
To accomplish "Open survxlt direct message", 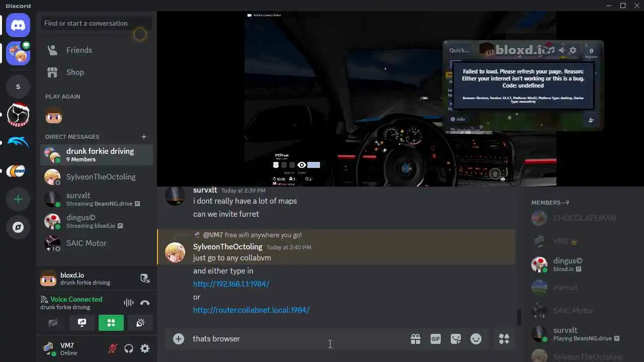I will (x=97, y=199).
